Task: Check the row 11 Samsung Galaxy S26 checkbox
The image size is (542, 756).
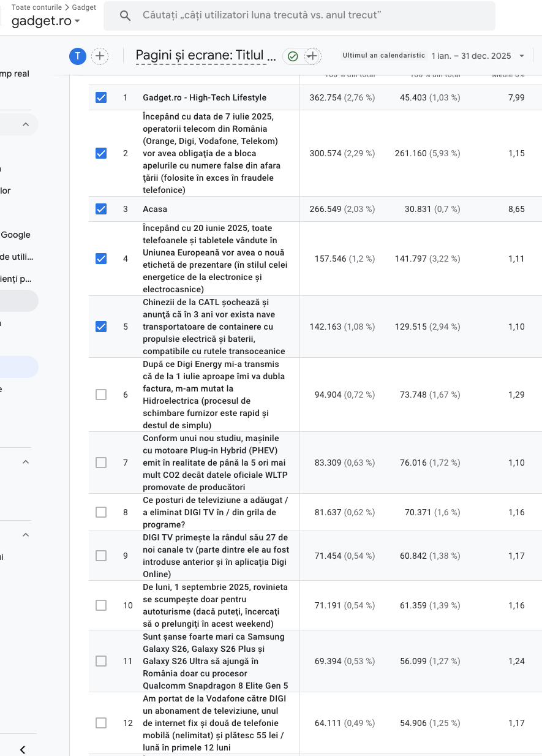Action: pos(101,661)
